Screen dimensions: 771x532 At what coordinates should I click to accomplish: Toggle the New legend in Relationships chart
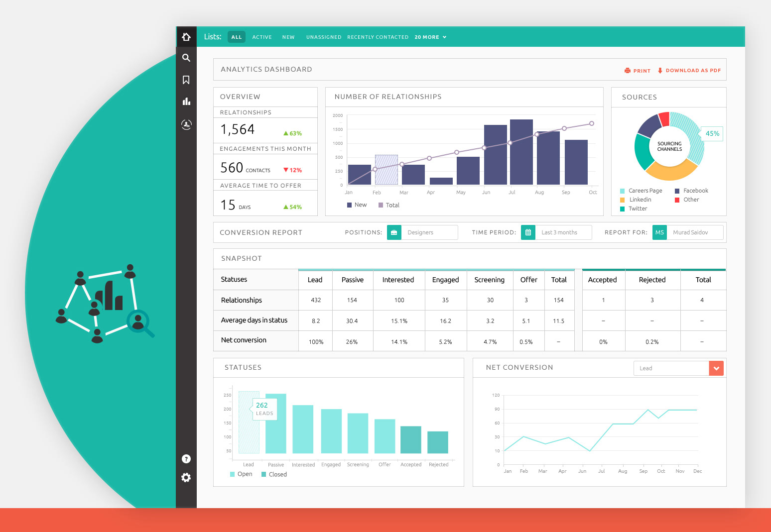[x=357, y=205]
